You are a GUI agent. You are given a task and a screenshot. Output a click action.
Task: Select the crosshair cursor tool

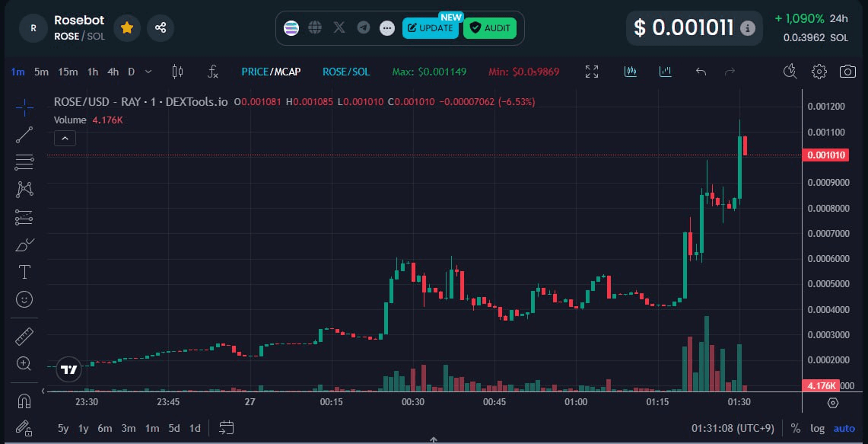click(x=24, y=107)
